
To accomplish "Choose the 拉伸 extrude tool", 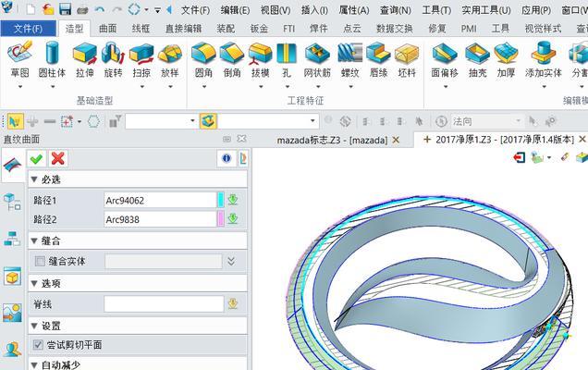I will point(85,60).
